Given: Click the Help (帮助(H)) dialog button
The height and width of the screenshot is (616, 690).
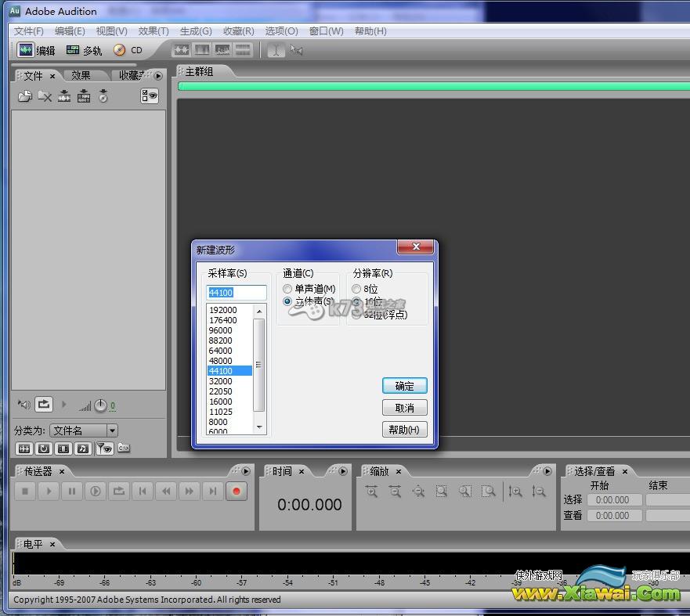Looking at the screenshot, I should point(404,429).
